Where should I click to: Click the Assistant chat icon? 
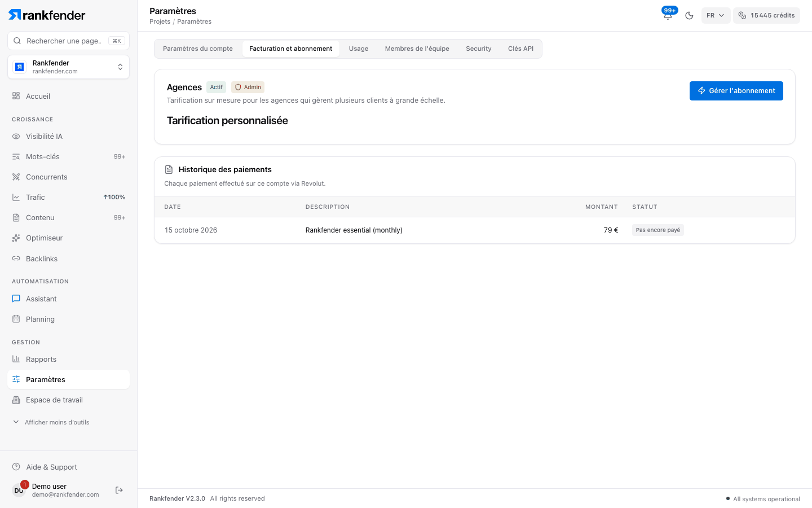[x=16, y=299]
